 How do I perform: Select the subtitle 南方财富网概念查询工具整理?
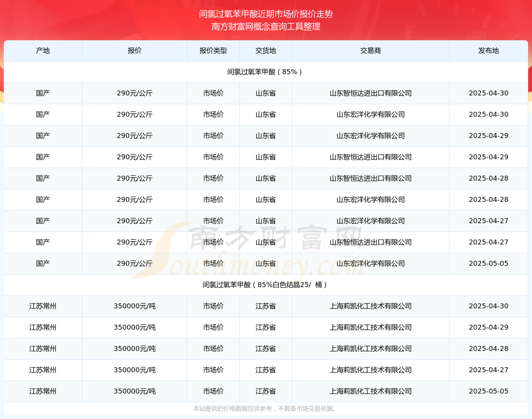tap(266, 27)
